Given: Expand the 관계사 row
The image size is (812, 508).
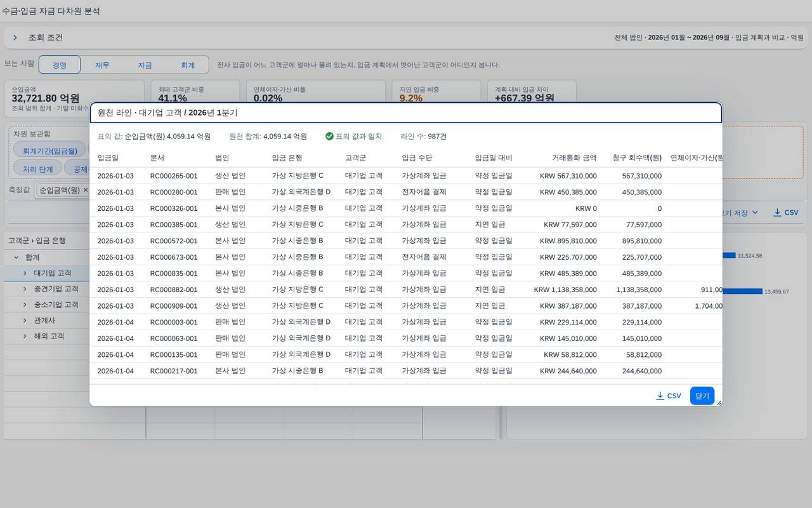Looking at the screenshot, I should 25,321.
